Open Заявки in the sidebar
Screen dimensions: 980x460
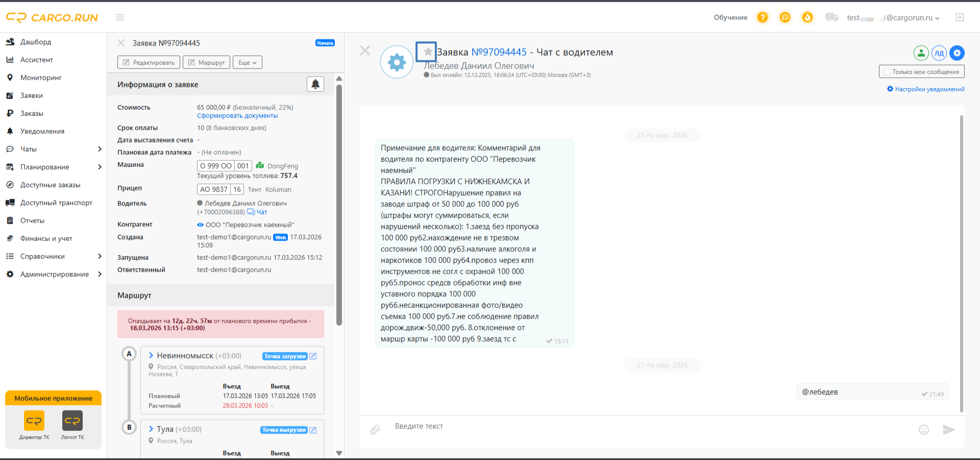coord(32,95)
